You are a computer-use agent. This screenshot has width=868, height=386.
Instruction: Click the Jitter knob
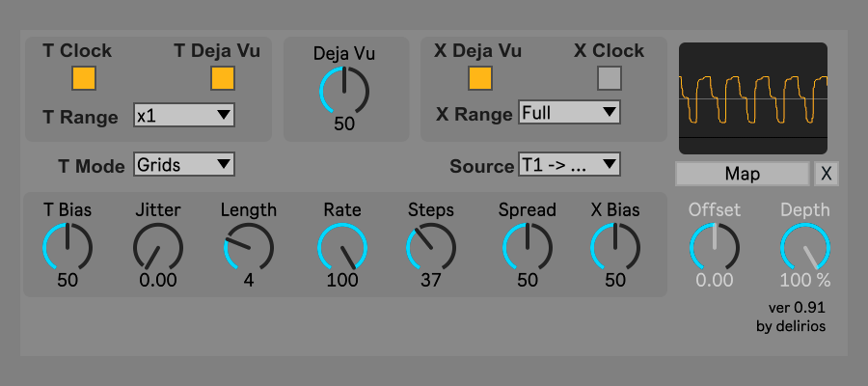(157, 247)
